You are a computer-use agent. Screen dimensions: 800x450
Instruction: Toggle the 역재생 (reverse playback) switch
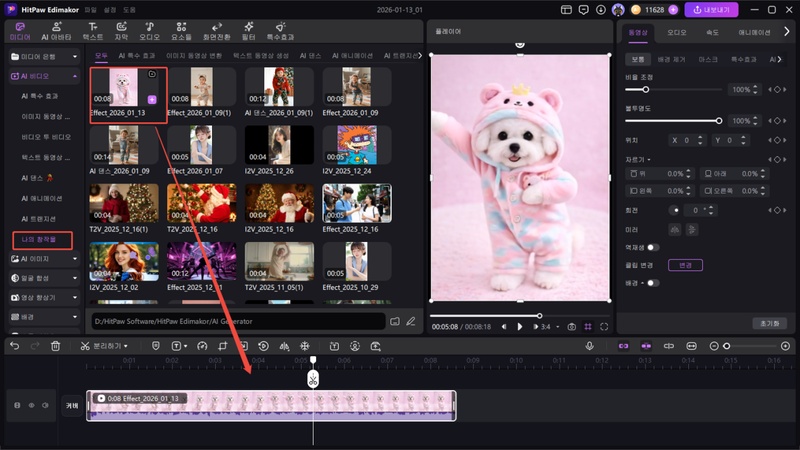[x=652, y=247]
